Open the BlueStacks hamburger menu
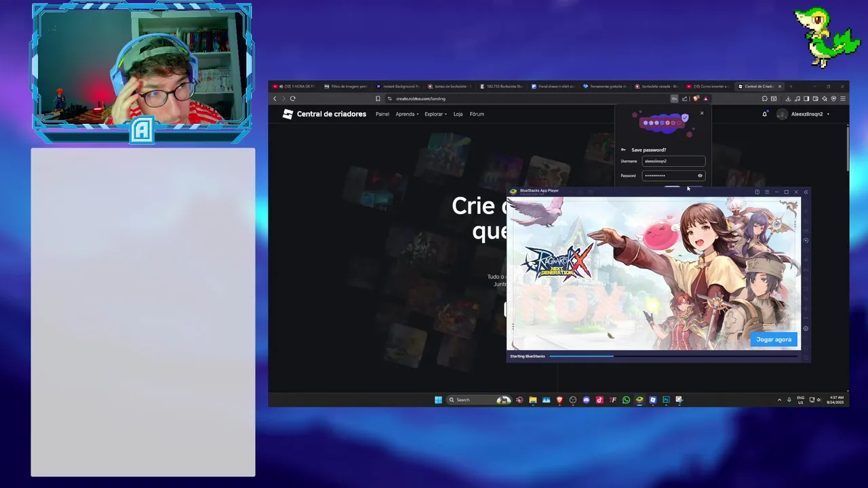868x488 pixels. point(767,192)
